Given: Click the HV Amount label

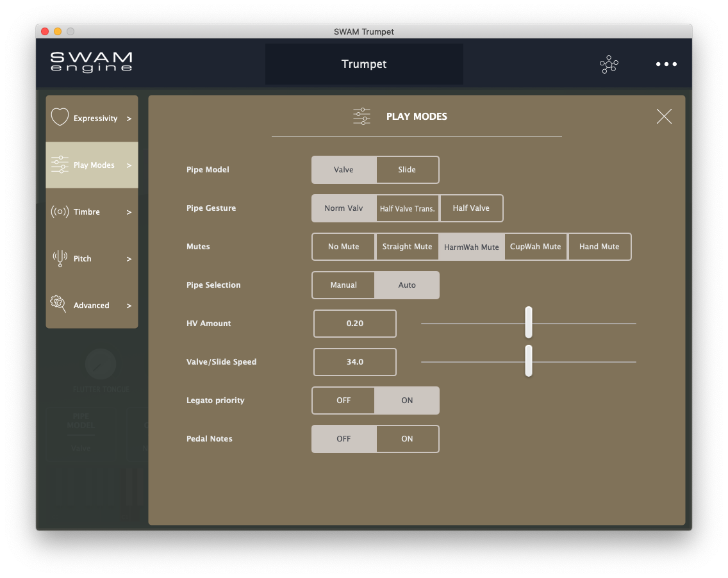Looking at the screenshot, I should pyautogui.click(x=208, y=324).
